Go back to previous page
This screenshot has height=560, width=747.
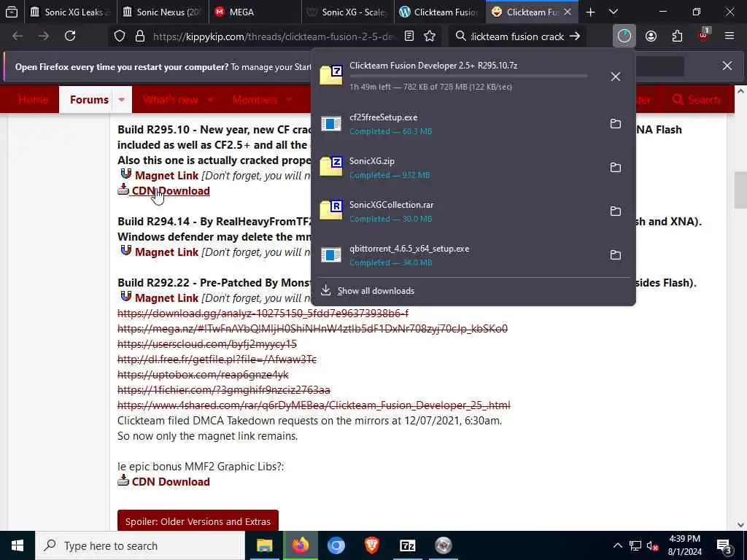(18, 36)
